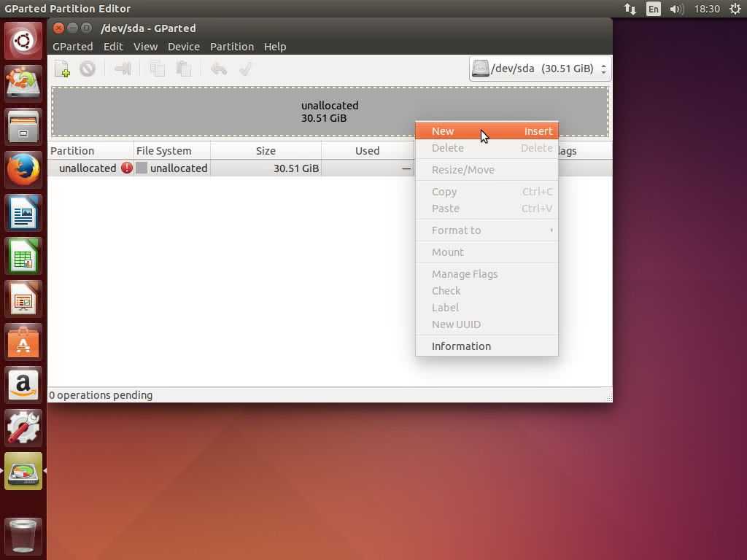This screenshot has width=747, height=560.
Task: Click the red warning icon on unallocated row
Action: coord(127,168)
